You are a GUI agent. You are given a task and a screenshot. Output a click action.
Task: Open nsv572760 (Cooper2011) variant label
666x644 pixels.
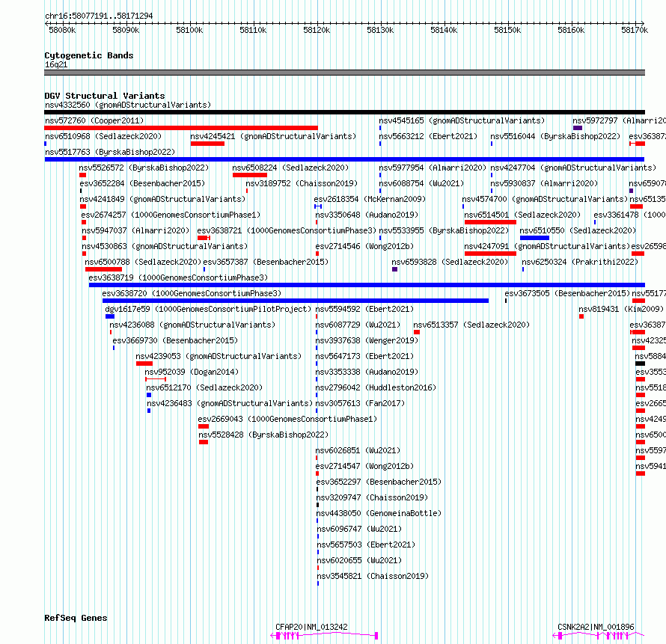coord(94,120)
